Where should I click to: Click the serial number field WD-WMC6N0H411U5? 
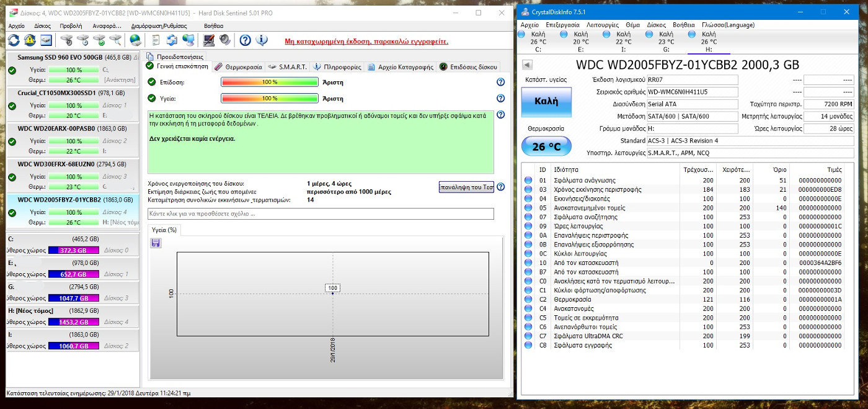point(693,92)
